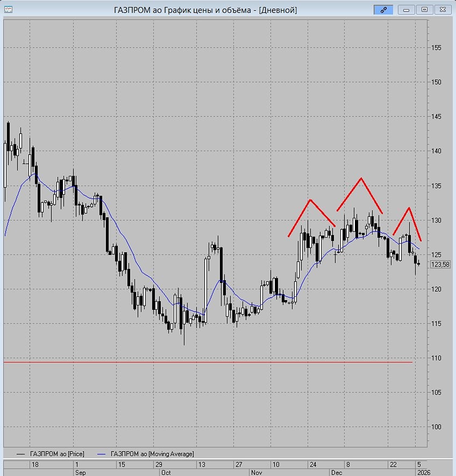Click the date label 24 on time axis

pyautogui.click(x=313, y=465)
